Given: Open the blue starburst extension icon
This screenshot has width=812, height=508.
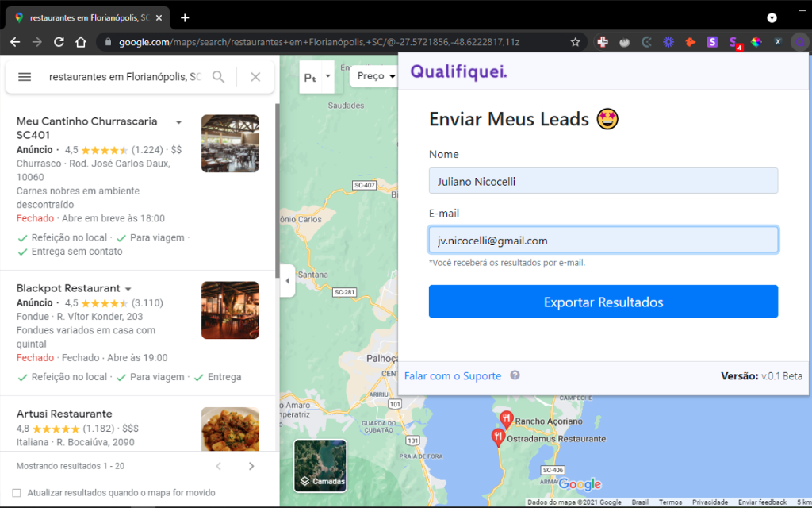Looking at the screenshot, I should [668, 42].
